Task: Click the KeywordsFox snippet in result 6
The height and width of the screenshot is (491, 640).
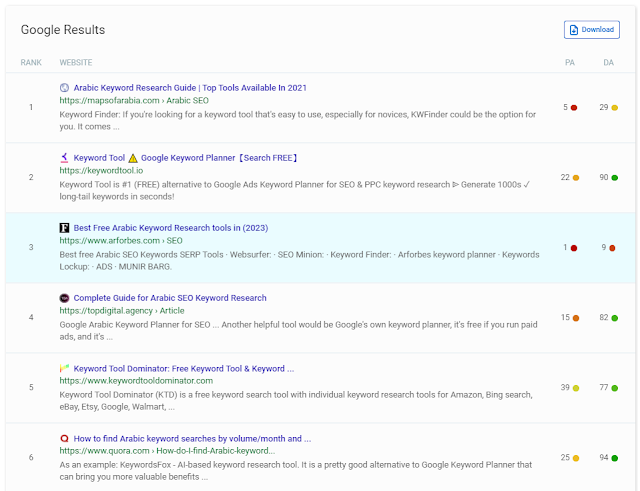Action: coord(296,471)
